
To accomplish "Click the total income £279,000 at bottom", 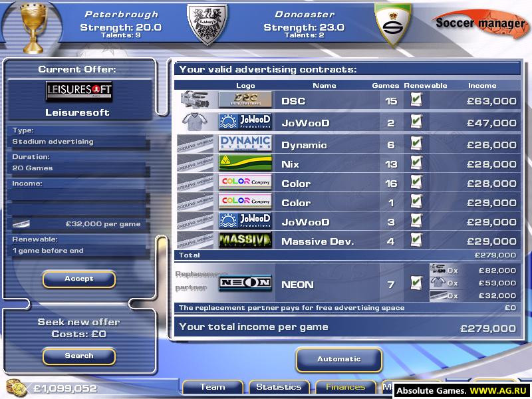I will click(488, 328).
